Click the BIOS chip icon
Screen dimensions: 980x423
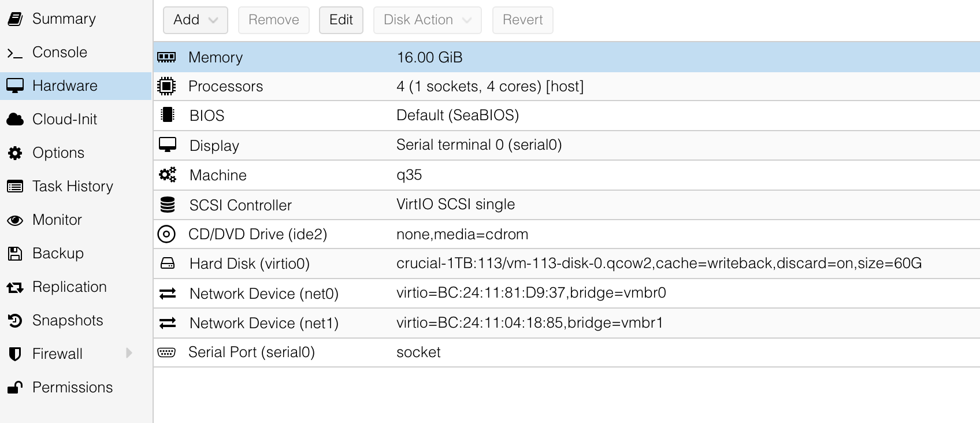coord(168,115)
